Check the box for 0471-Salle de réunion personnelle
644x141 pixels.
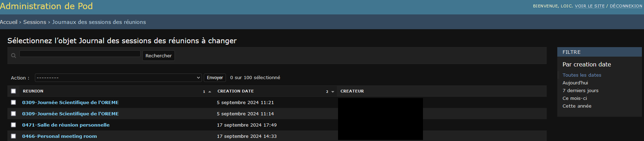coord(13,125)
